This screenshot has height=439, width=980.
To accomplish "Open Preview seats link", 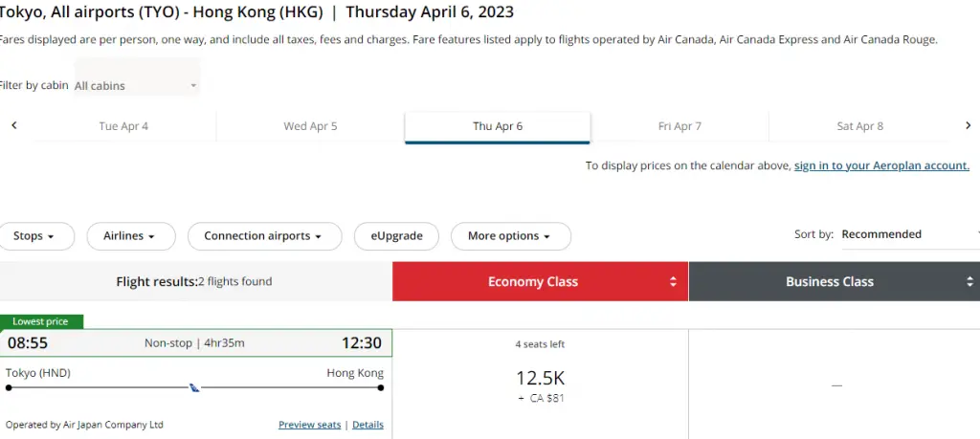I will click(309, 425).
